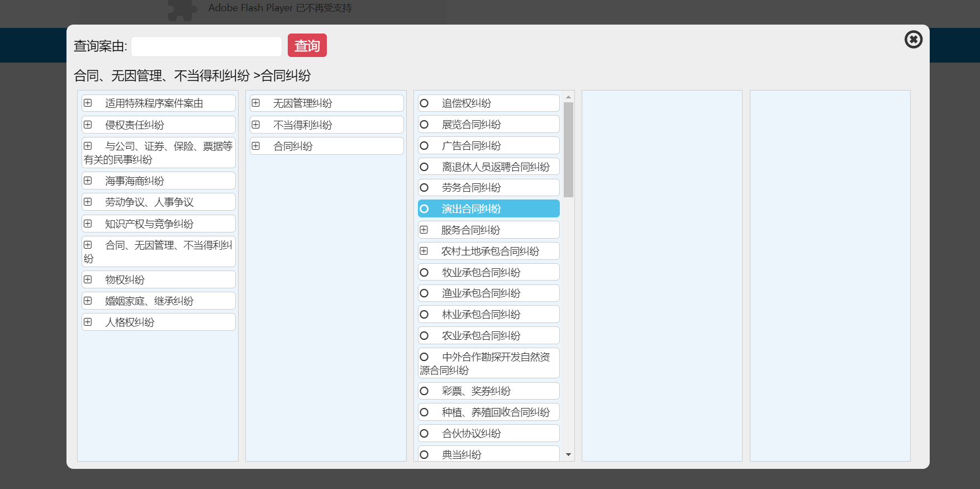Screen dimensions: 980x489
Task: Select 农业承包合同纠纷 radio button
Action: coord(424,336)
